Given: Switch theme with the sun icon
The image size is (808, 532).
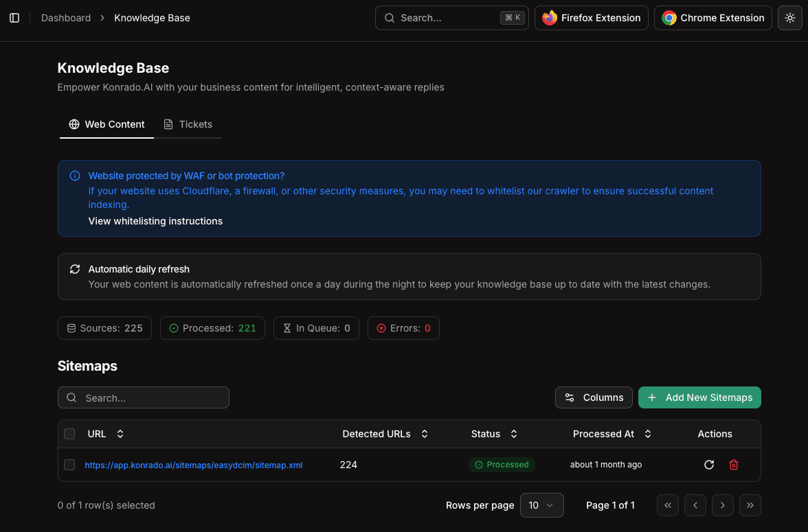Looking at the screenshot, I should 790,18.
